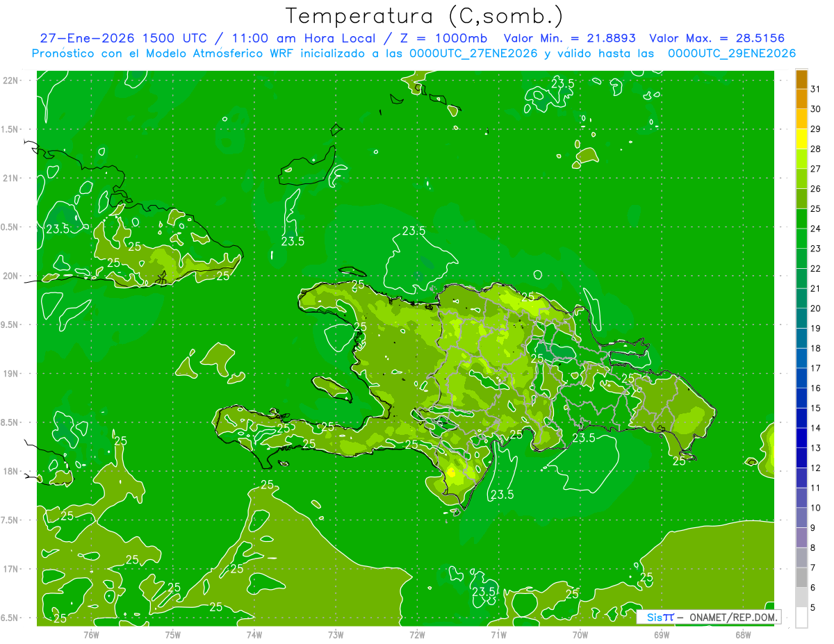Click the '8.5N' latitude axis label
Image resolution: width=834 pixels, height=644 pixels.
click(10, 422)
